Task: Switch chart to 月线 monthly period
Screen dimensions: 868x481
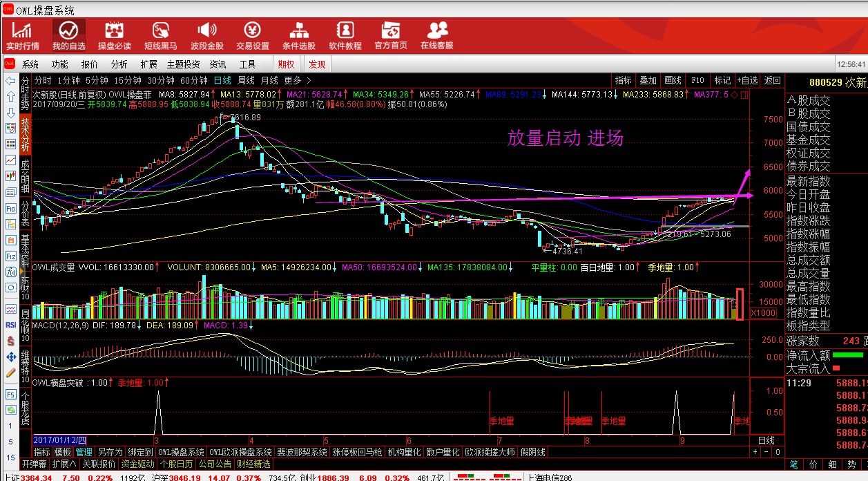Action: 270,80
